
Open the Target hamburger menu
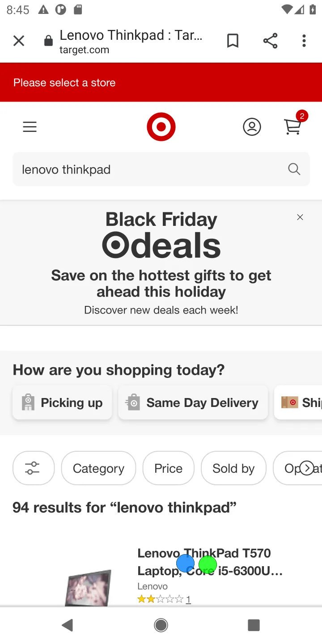30,127
